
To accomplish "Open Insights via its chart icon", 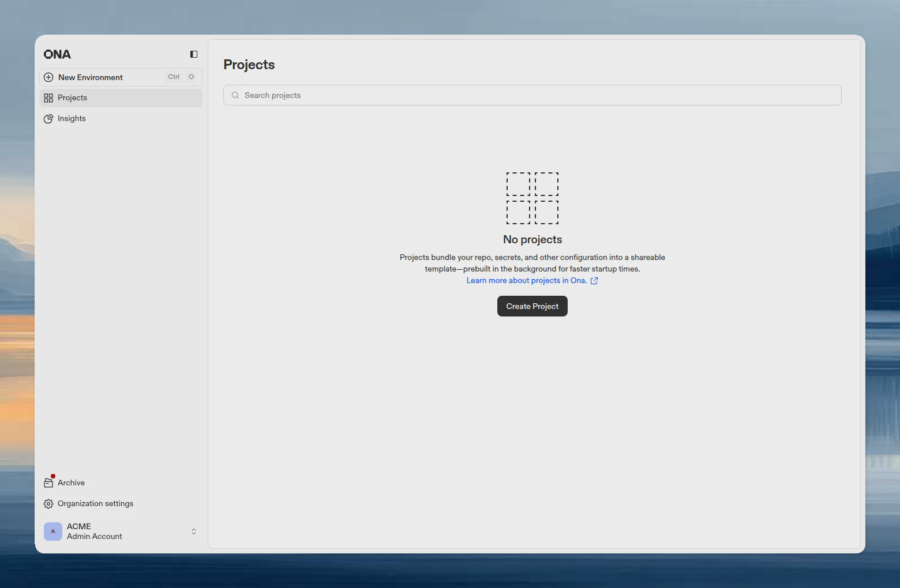I will pyautogui.click(x=48, y=118).
